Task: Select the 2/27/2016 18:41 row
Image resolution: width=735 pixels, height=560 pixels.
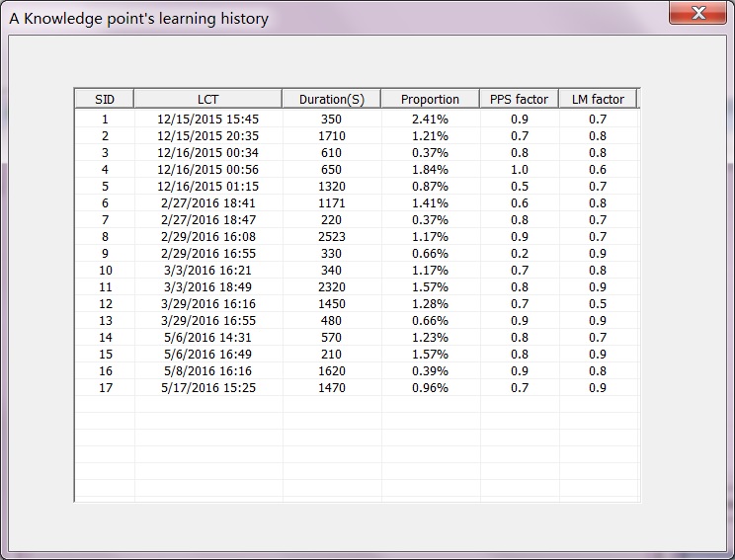Action: pos(207,203)
